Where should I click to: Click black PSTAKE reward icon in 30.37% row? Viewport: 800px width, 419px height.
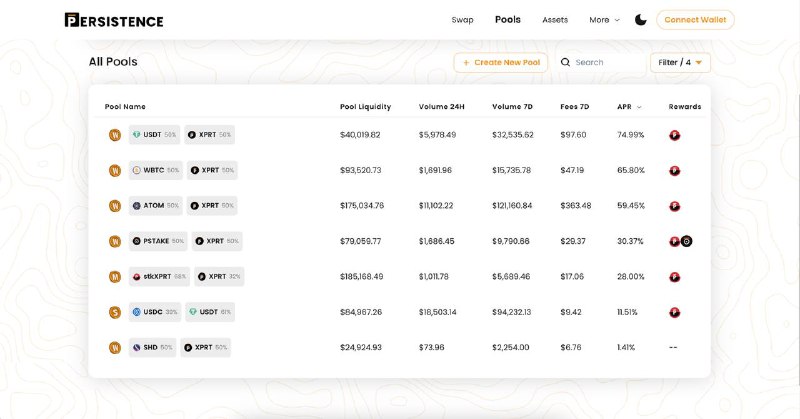pos(687,241)
